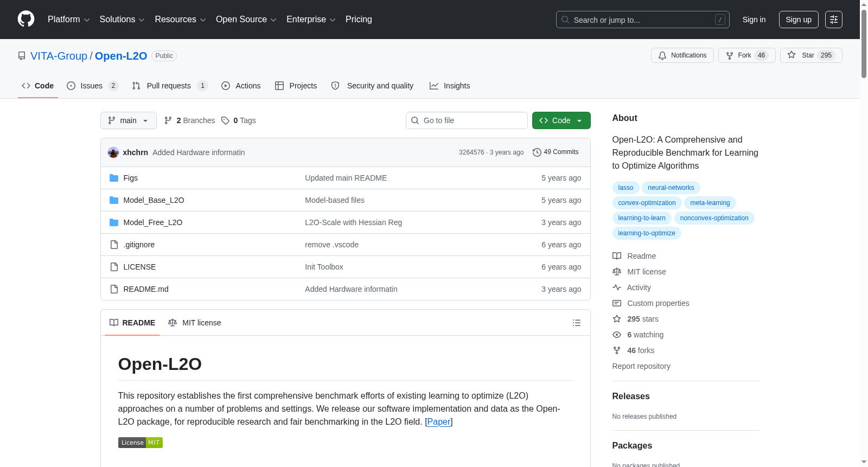868x467 pixels.
Task: Click the Custom properties icon
Action: (617, 303)
